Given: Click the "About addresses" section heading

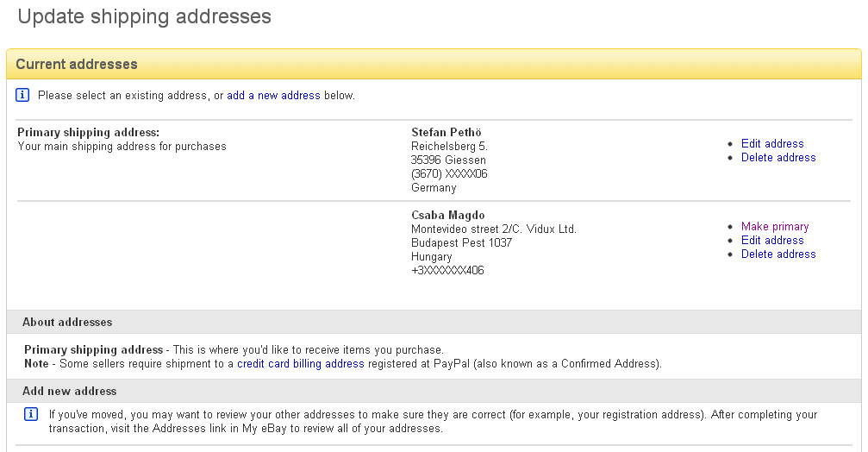Looking at the screenshot, I should (x=67, y=323).
